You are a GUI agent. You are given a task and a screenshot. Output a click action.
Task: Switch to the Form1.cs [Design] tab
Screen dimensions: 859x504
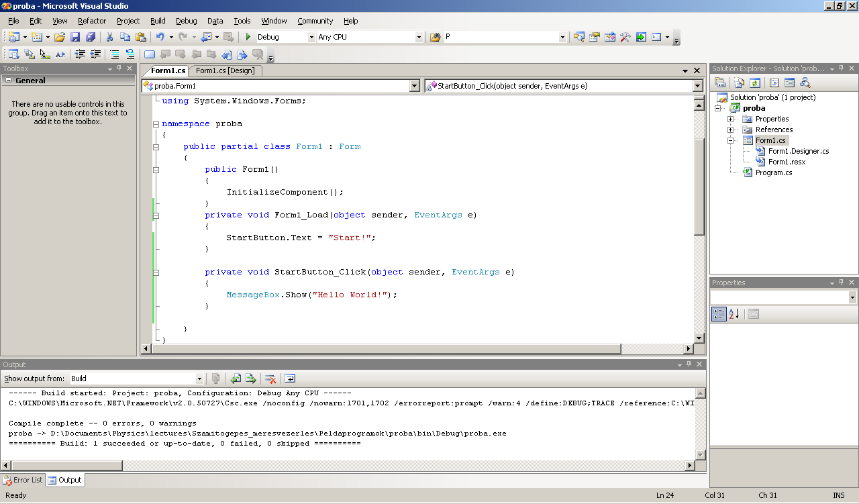pos(225,70)
